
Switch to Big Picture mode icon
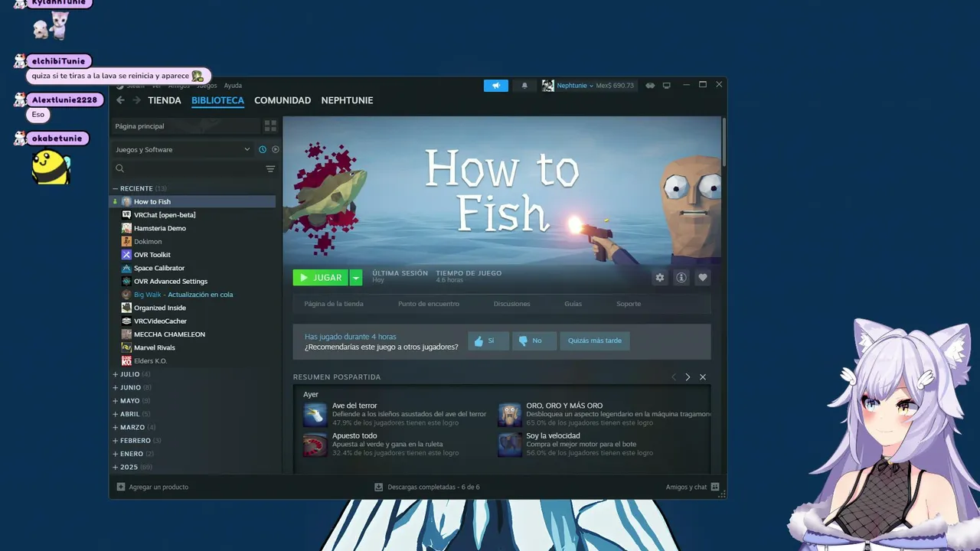tap(666, 86)
